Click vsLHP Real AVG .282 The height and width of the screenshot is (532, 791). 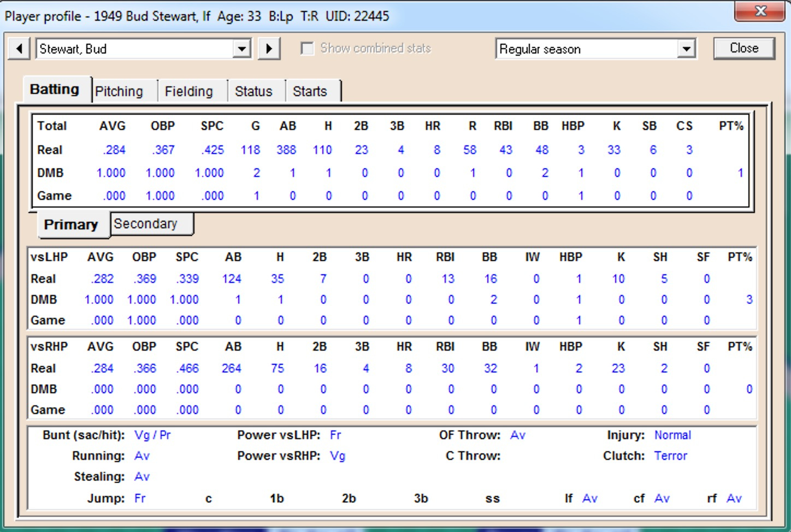click(102, 279)
